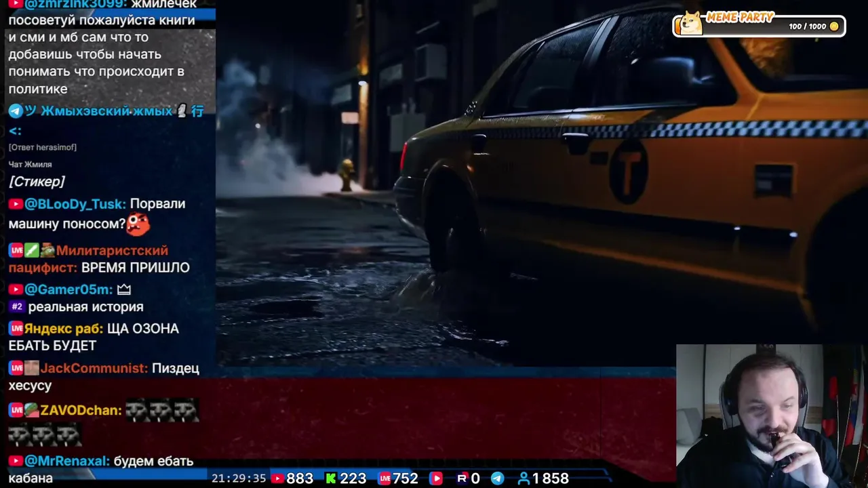Click the 21:29:35 clock
The height and width of the screenshot is (488, 868).
point(239,479)
